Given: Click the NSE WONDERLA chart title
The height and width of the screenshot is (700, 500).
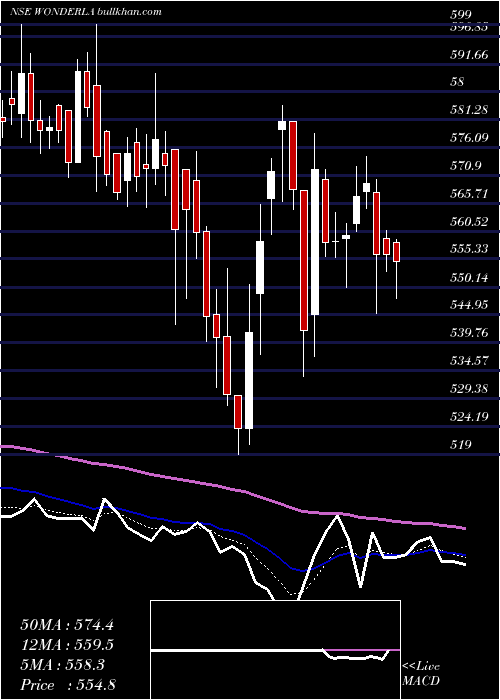Looking at the screenshot, I should (x=52, y=12).
